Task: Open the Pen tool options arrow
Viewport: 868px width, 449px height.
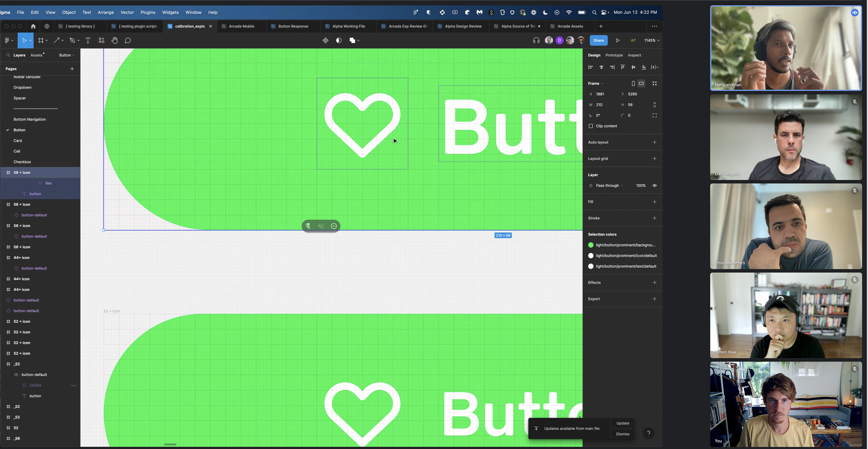Action: click(78, 41)
